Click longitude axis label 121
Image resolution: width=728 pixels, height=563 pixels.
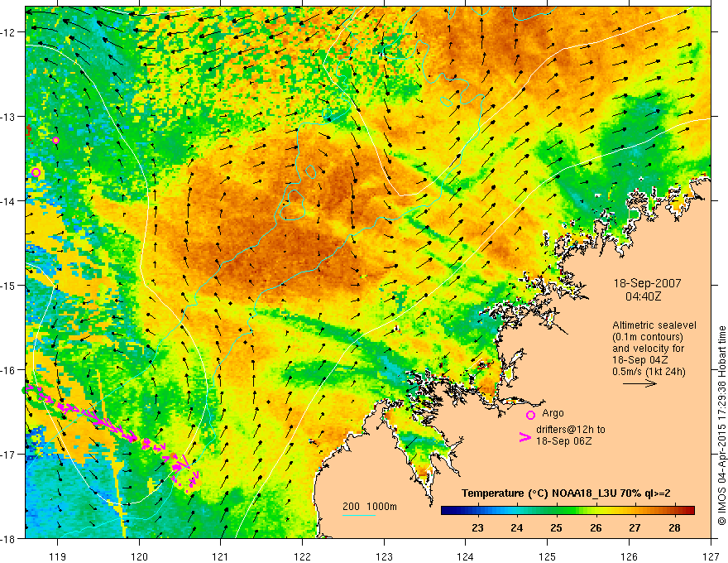pos(221,556)
